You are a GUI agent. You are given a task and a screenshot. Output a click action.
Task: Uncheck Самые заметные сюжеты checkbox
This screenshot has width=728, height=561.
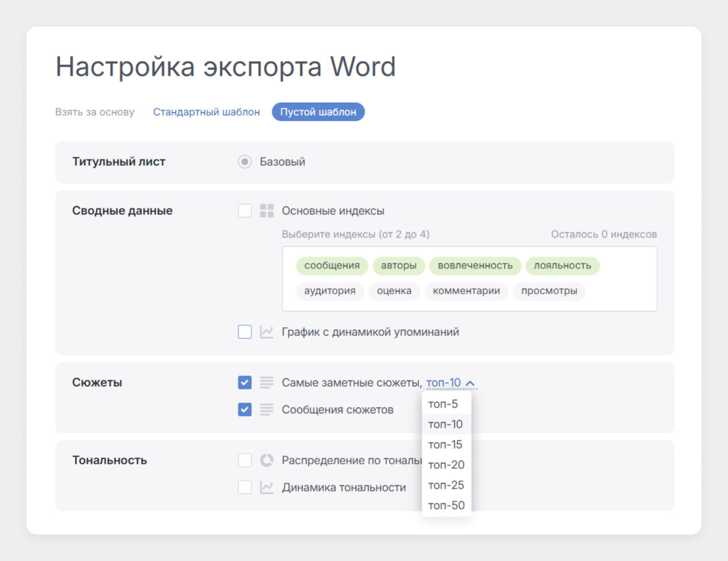245,383
